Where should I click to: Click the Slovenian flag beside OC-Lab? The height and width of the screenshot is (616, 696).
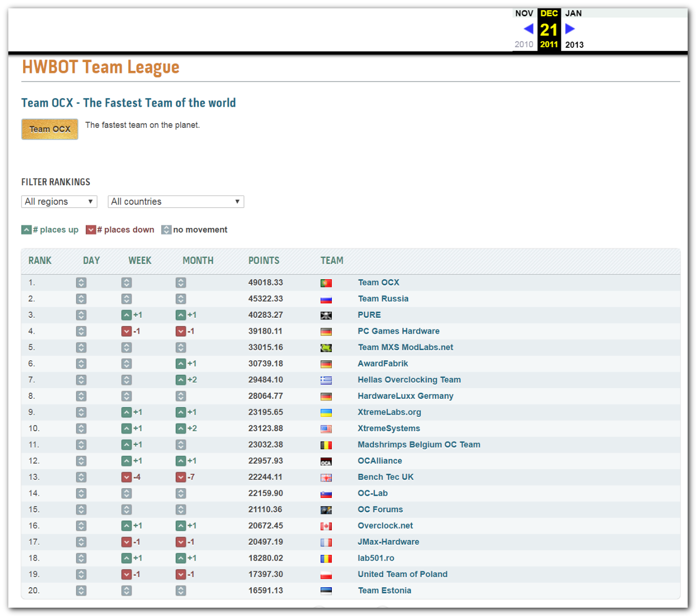click(x=326, y=494)
